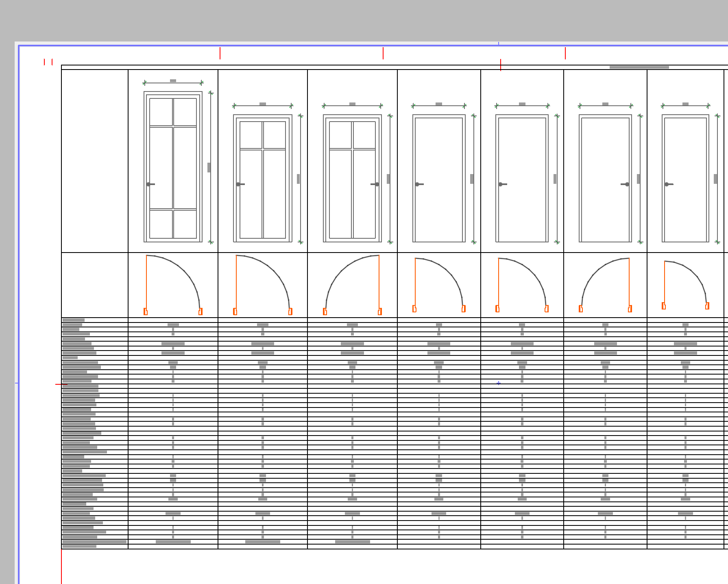Click the left orange jamb of the first door swing
This screenshot has width=728, height=584.
tap(146, 312)
